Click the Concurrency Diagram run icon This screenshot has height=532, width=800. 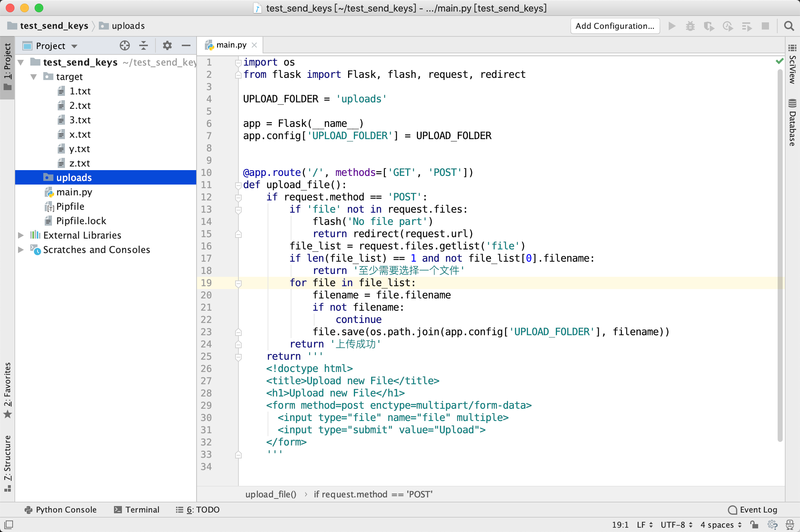[x=747, y=26]
